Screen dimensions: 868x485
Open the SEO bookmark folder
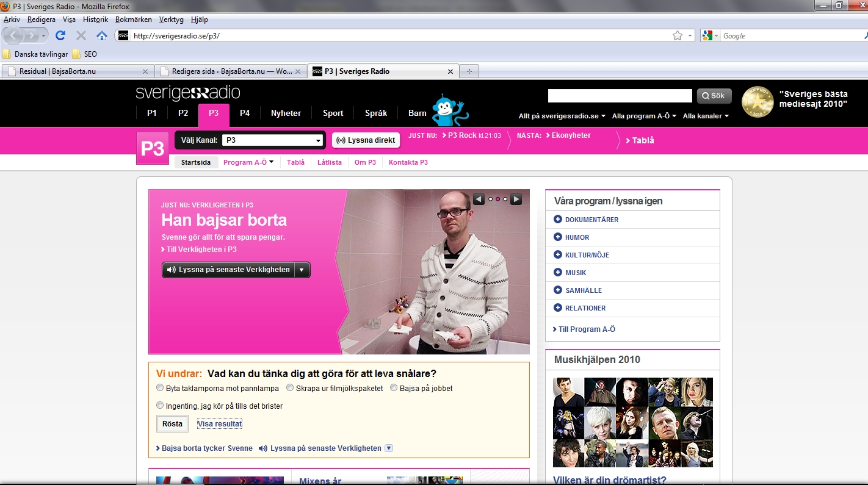pyautogui.click(x=84, y=54)
